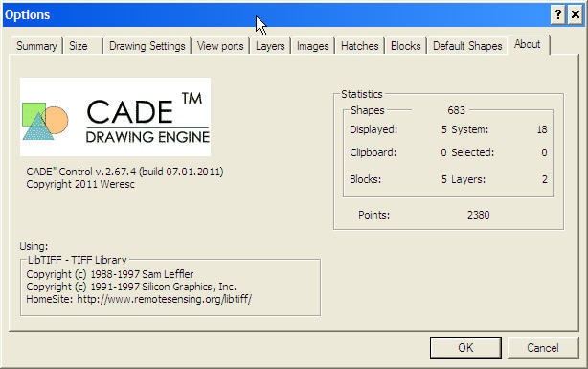
Task: Click the Silicon Graphics, Inc. copyright line
Action: coord(131,287)
